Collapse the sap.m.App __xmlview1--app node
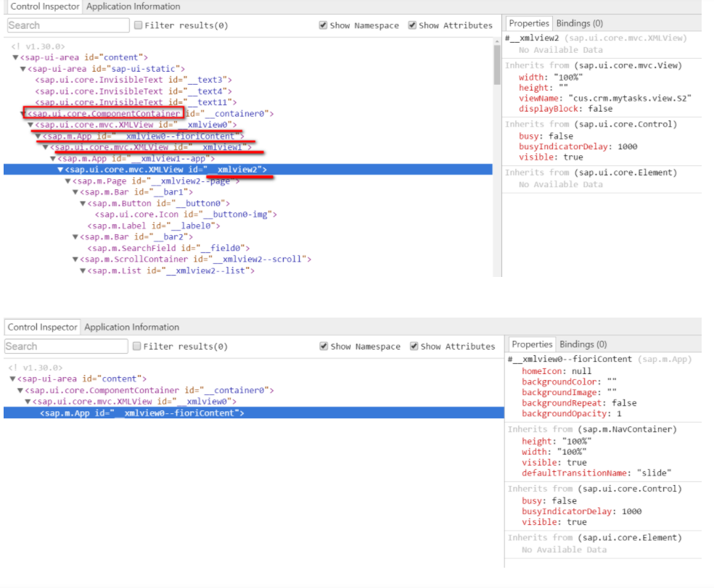This screenshot has height=588, width=714. tap(52, 158)
